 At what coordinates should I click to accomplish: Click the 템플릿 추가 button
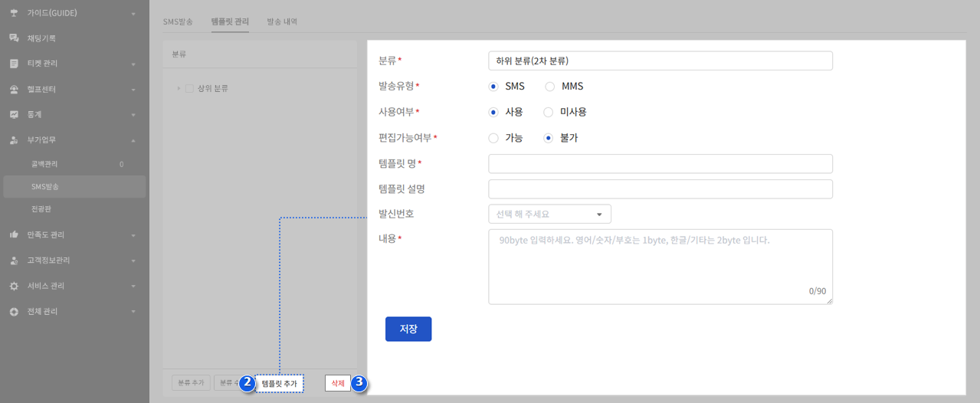279,383
